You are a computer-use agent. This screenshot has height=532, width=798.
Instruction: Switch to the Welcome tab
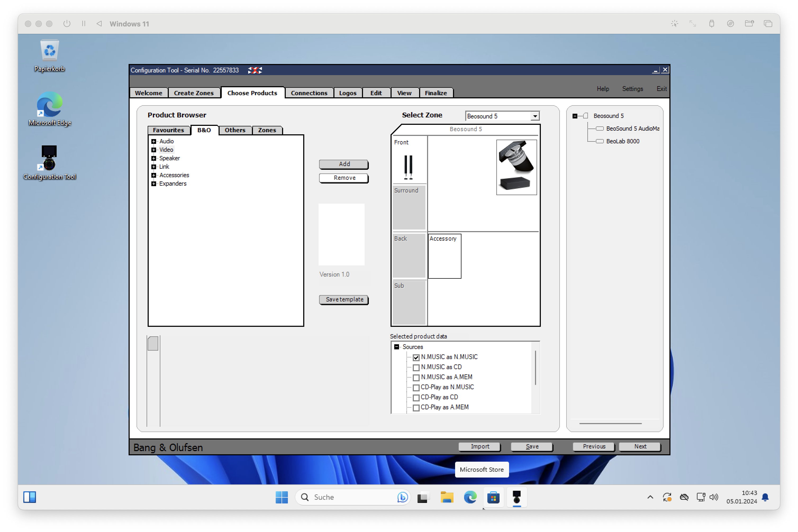pos(149,93)
